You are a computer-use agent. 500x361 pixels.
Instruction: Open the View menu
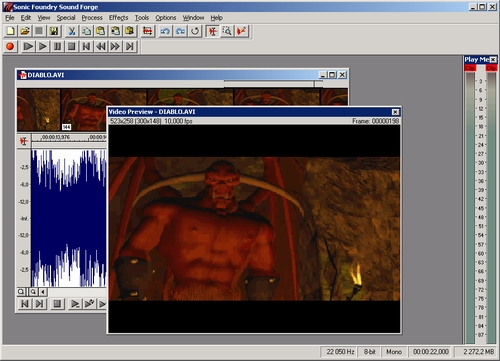(44, 18)
